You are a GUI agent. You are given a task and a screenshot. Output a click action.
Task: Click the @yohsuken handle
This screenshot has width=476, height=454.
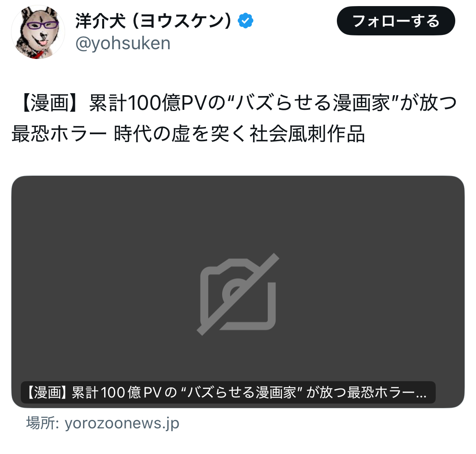[123, 43]
